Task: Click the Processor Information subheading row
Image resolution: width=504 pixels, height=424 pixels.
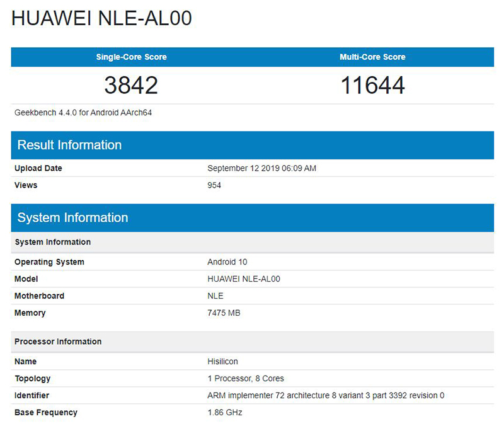Action: pyautogui.click(x=58, y=341)
